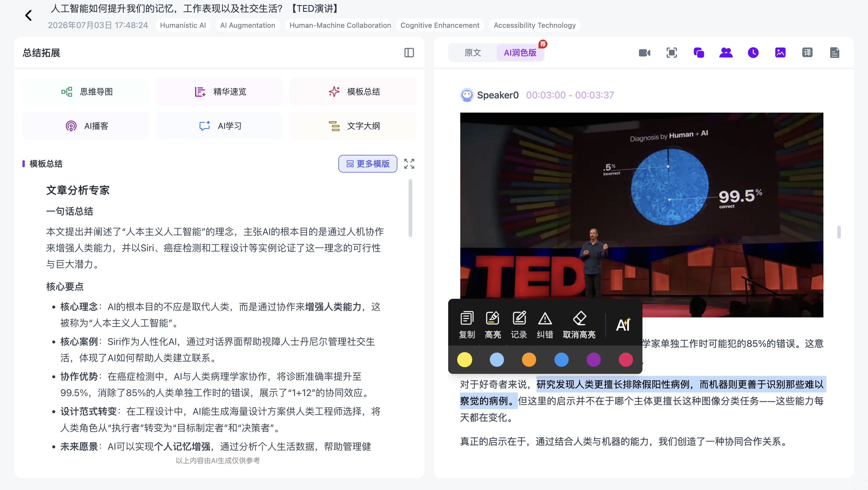Select the Humanistic AI tag
The image size is (868, 490).
(183, 25)
